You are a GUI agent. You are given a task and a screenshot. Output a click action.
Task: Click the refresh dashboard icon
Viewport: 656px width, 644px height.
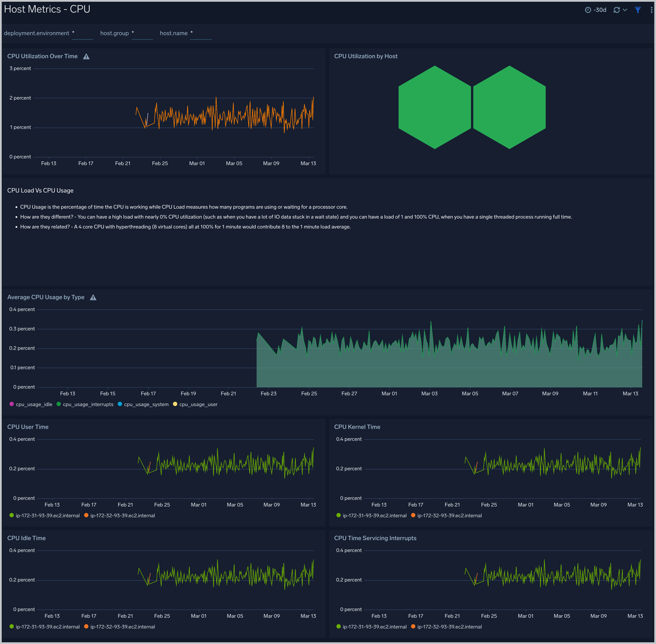click(x=617, y=10)
